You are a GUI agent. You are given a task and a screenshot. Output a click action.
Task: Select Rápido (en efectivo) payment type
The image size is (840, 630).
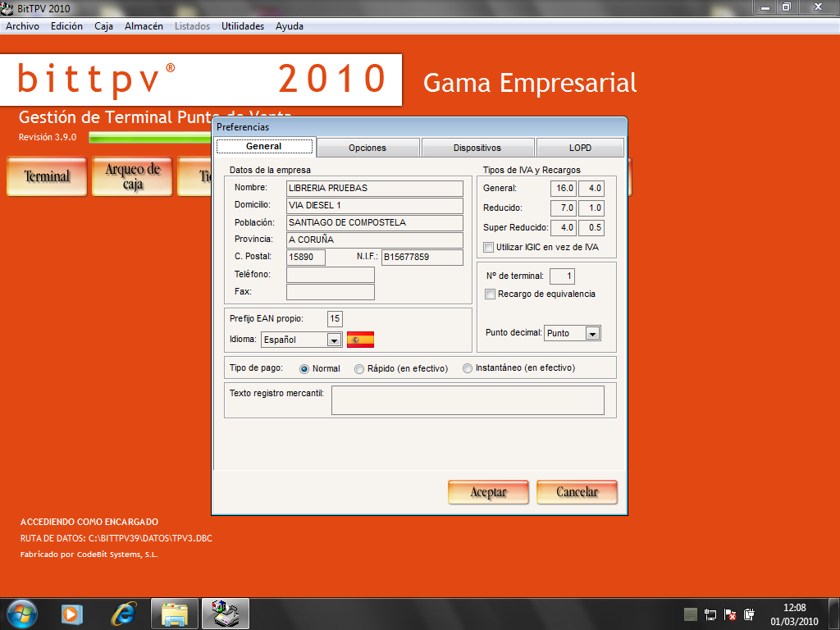point(359,368)
